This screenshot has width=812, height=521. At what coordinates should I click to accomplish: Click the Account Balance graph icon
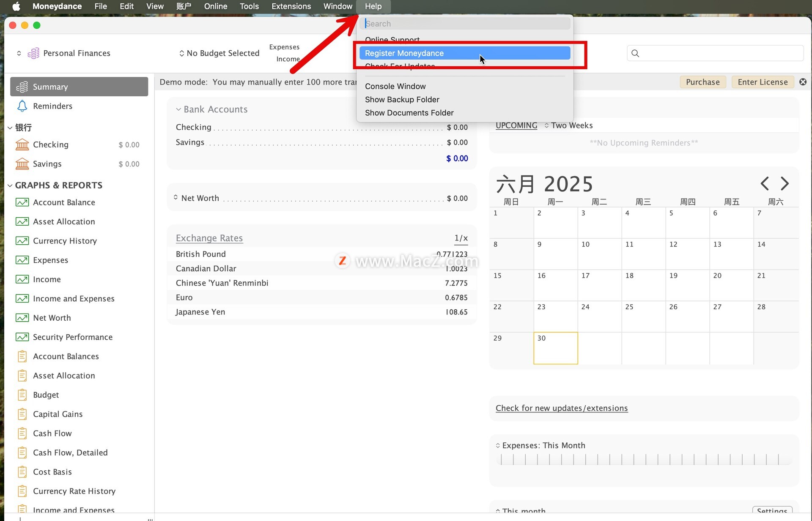[22, 202]
